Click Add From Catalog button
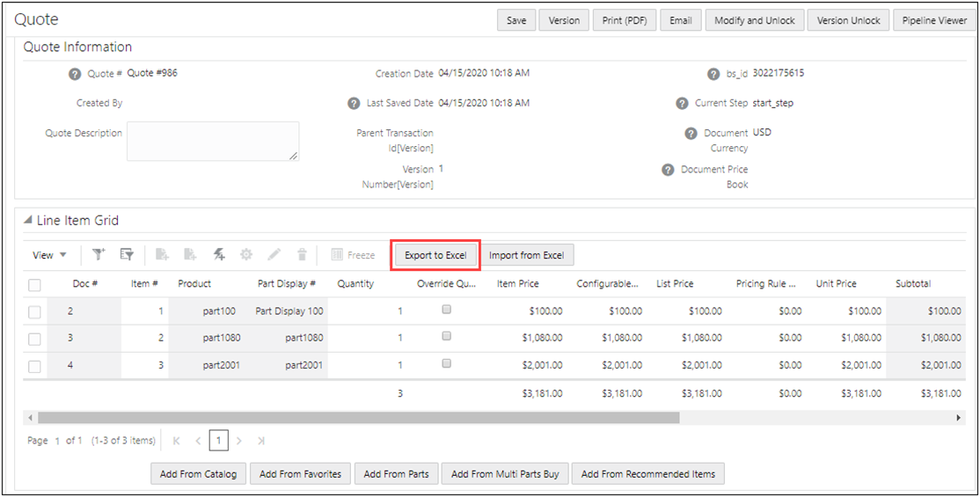The height and width of the screenshot is (497, 980). coord(199,474)
